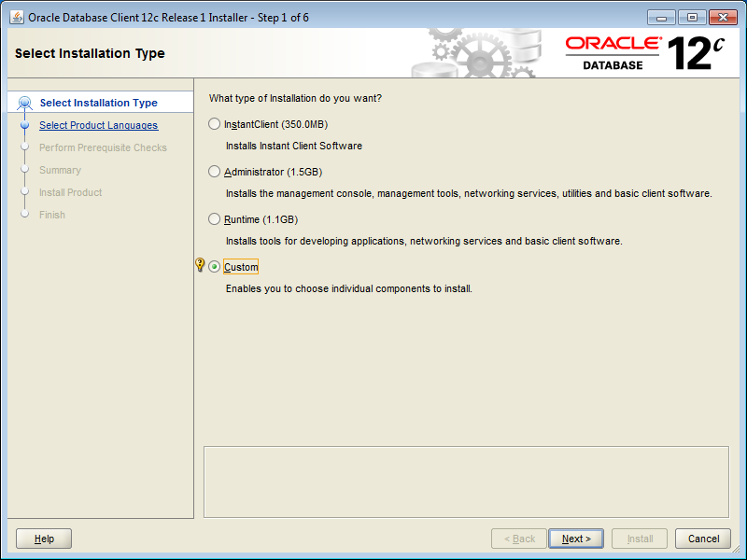The image size is (747, 560).
Task: Click the Finish step label in the sidebar
Action: (x=52, y=215)
